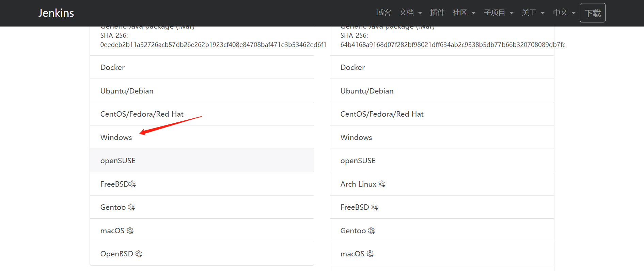Select Ubuntu/Debian in the right column
The height and width of the screenshot is (271, 644).
pos(442,91)
